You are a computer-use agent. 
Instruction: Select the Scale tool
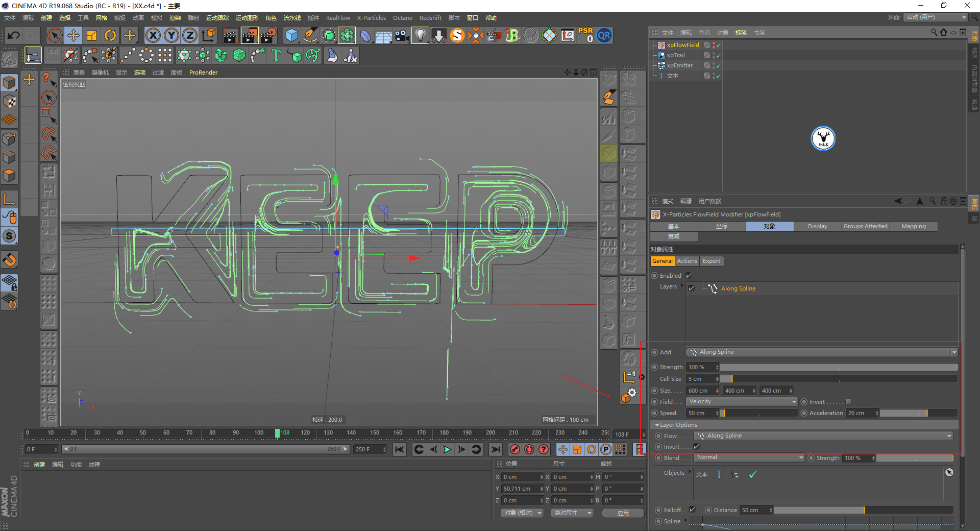[92, 35]
